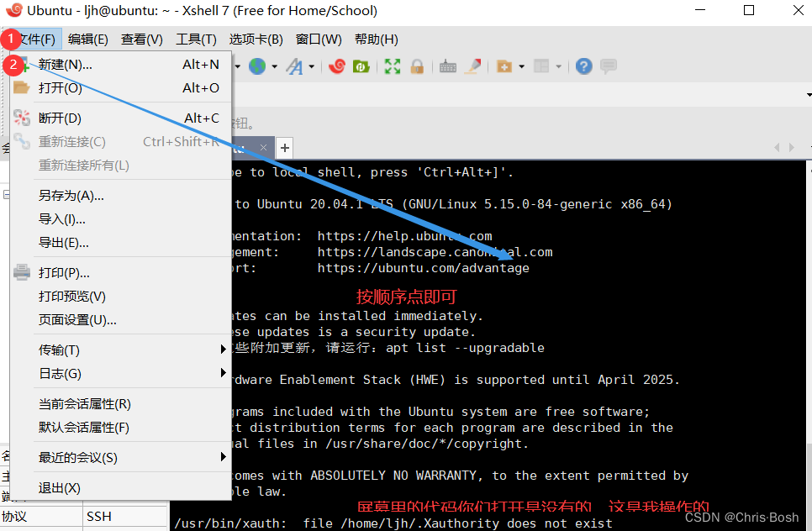Open the font settings AA icon
The image size is (812, 531).
click(x=295, y=66)
